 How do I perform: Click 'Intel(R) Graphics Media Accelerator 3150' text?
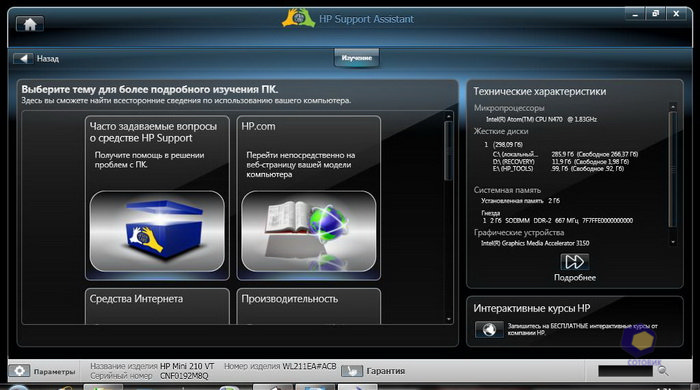(535, 243)
